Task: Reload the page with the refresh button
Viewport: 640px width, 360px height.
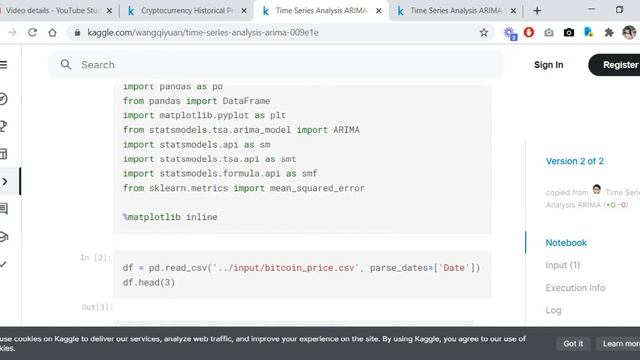Action: [x=32, y=33]
